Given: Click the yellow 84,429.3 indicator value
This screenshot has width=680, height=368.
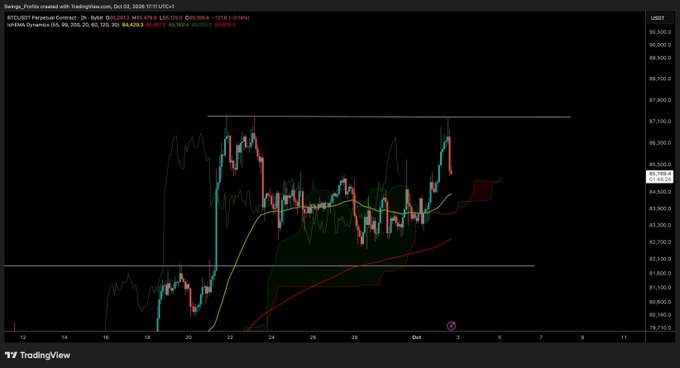Looking at the screenshot, I should [x=133, y=25].
